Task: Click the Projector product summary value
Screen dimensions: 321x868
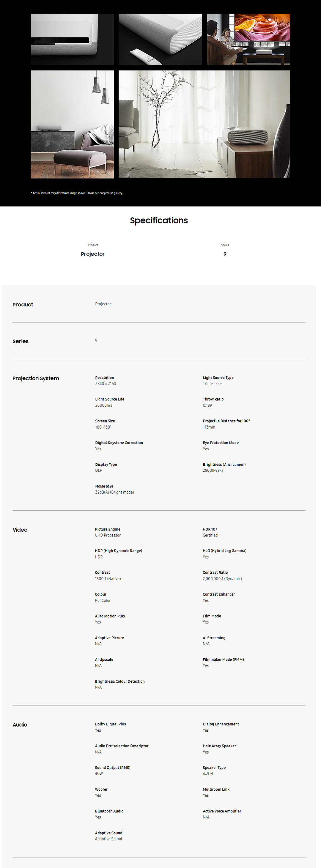Action: [x=93, y=254]
